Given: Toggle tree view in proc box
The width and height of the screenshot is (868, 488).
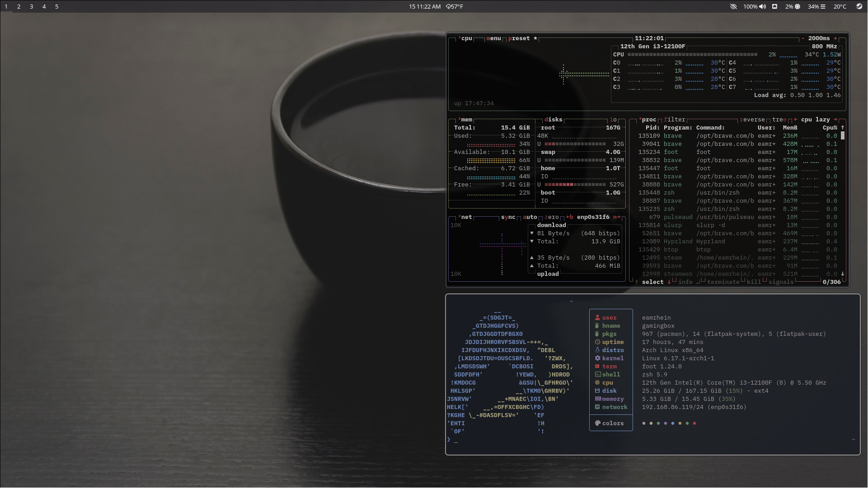Looking at the screenshot, I should (x=779, y=120).
